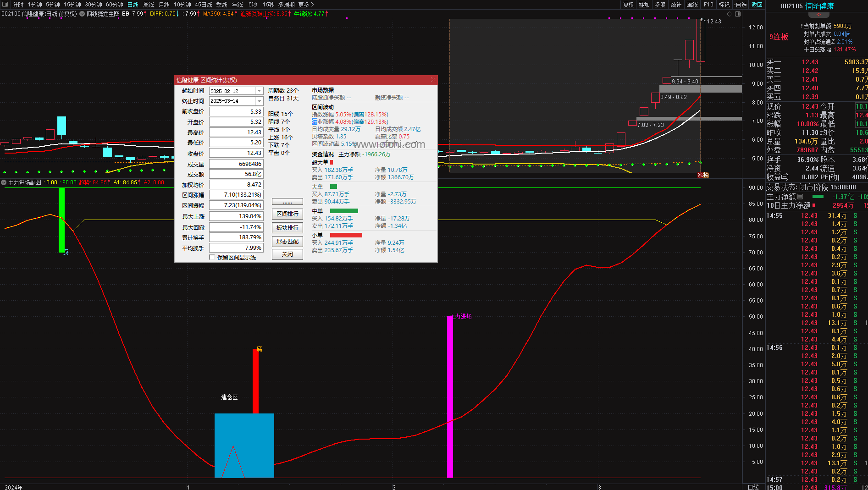Click the 前收盘价 value field
868x490 pixels.
(x=236, y=111)
